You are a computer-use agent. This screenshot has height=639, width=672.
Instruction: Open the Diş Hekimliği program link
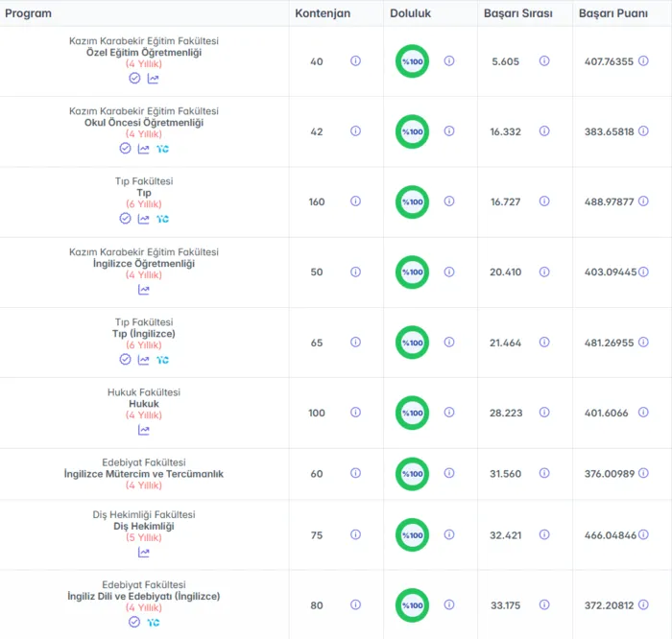(144, 527)
